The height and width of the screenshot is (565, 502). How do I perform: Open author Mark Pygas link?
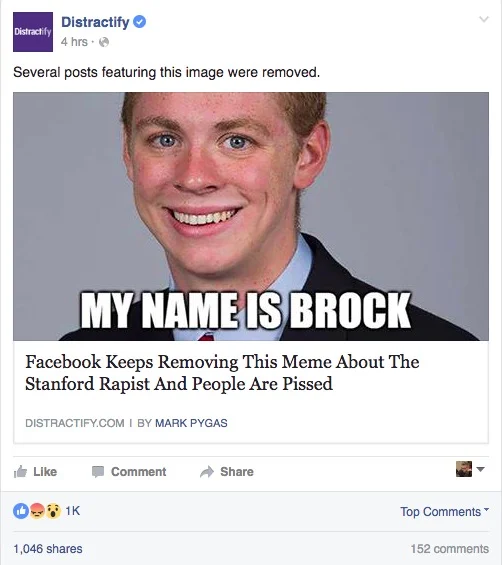pyautogui.click(x=191, y=423)
